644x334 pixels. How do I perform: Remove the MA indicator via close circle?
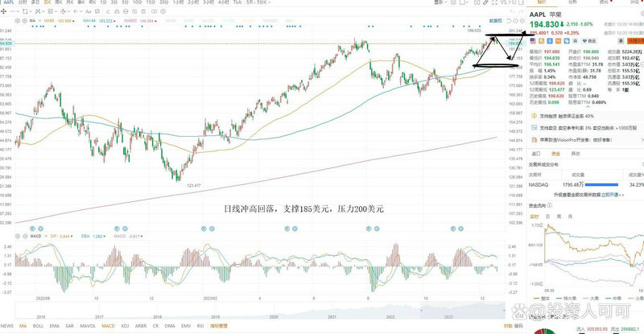(25, 21)
